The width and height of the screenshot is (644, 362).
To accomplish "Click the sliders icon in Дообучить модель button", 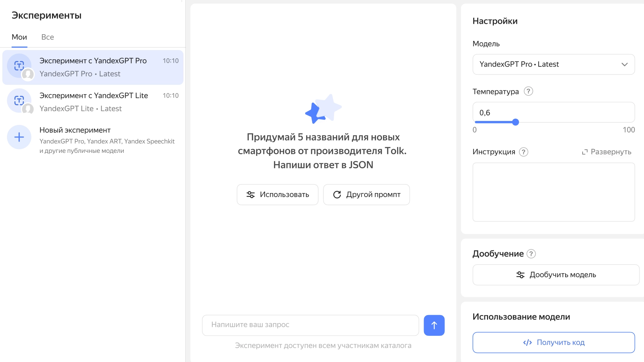I will click(x=520, y=275).
